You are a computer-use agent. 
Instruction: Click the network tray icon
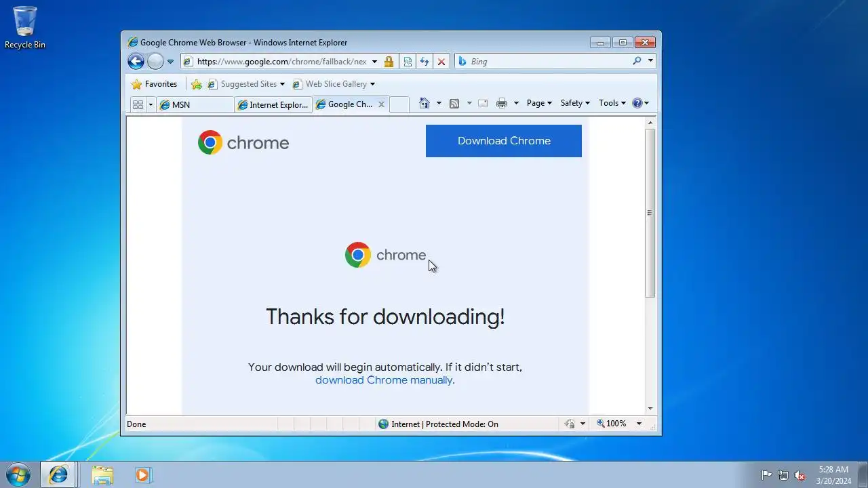(x=783, y=475)
